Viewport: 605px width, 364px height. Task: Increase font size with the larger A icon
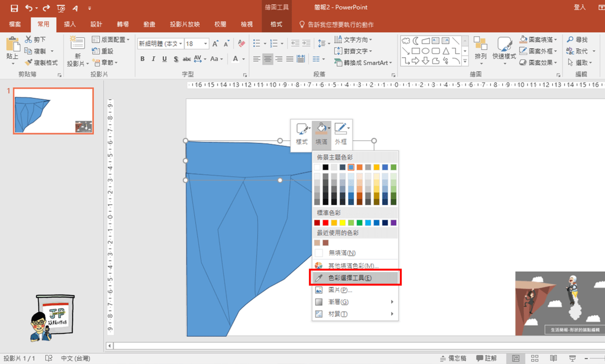coord(216,44)
